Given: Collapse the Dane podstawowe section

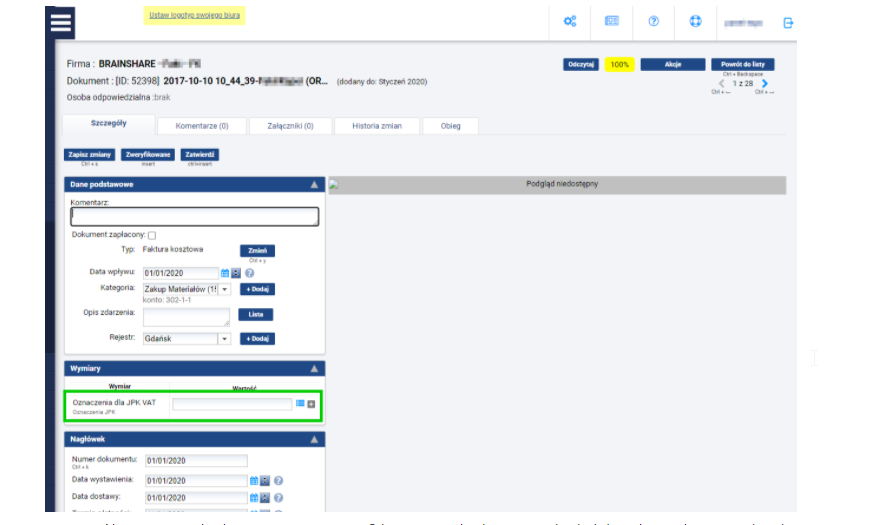Looking at the screenshot, I should (x=314, y=184).
